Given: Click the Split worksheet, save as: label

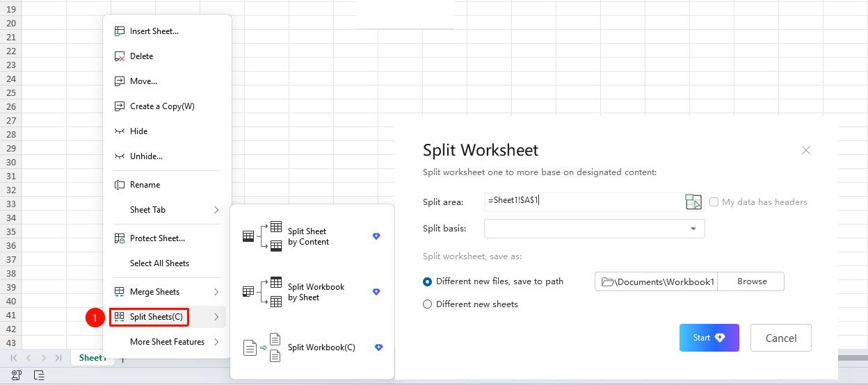Looking at the screenshot, I should [472, 256].
